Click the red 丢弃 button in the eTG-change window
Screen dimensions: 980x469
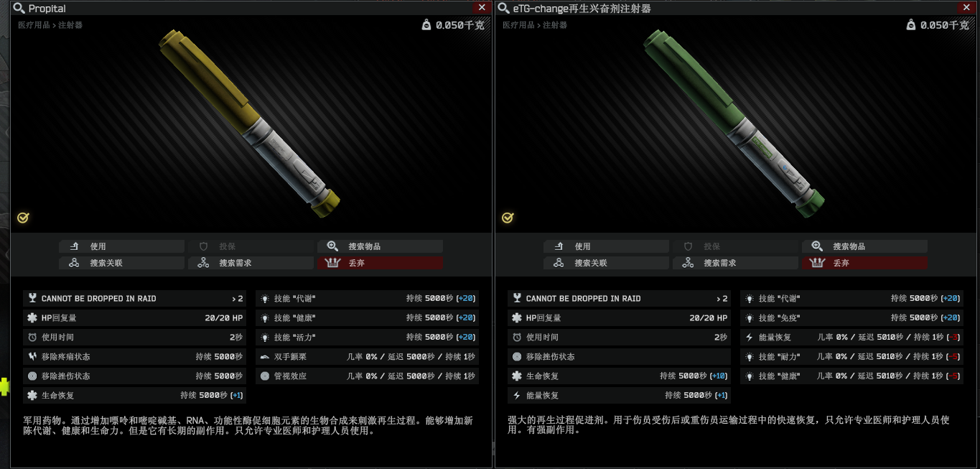click(864, 263)
